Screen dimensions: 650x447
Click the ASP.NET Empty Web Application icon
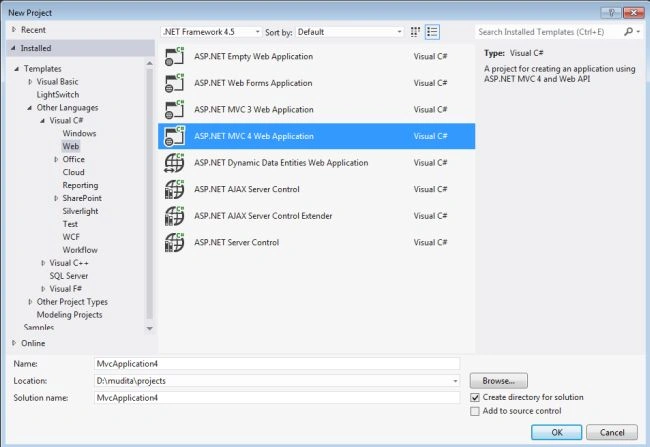click(174, 56)
